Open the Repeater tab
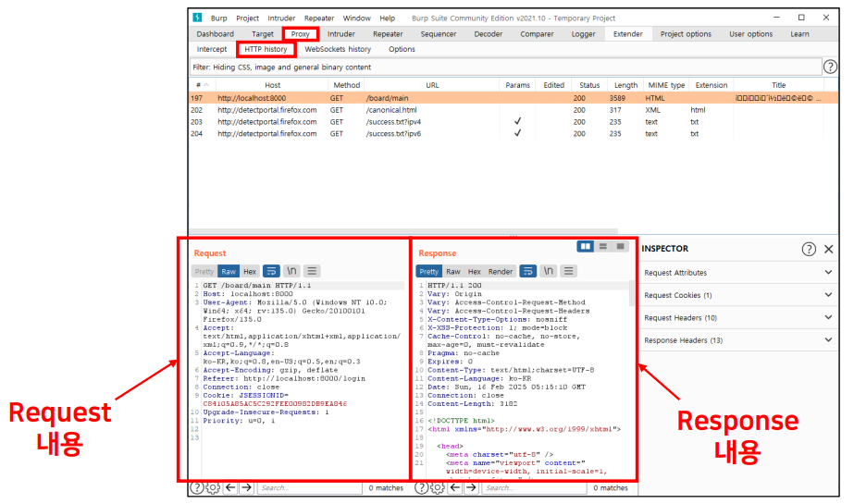The width and height of the screenshot is (854, 504). coord(388,34)
